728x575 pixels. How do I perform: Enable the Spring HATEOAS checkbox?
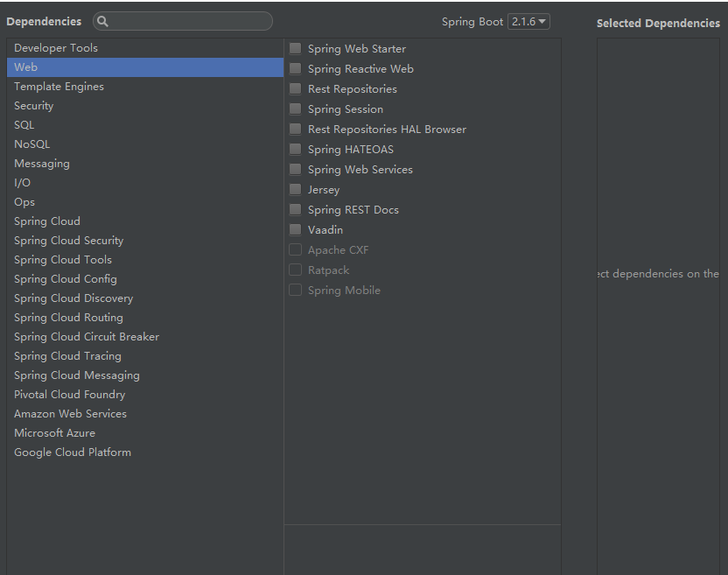[295, 149]
